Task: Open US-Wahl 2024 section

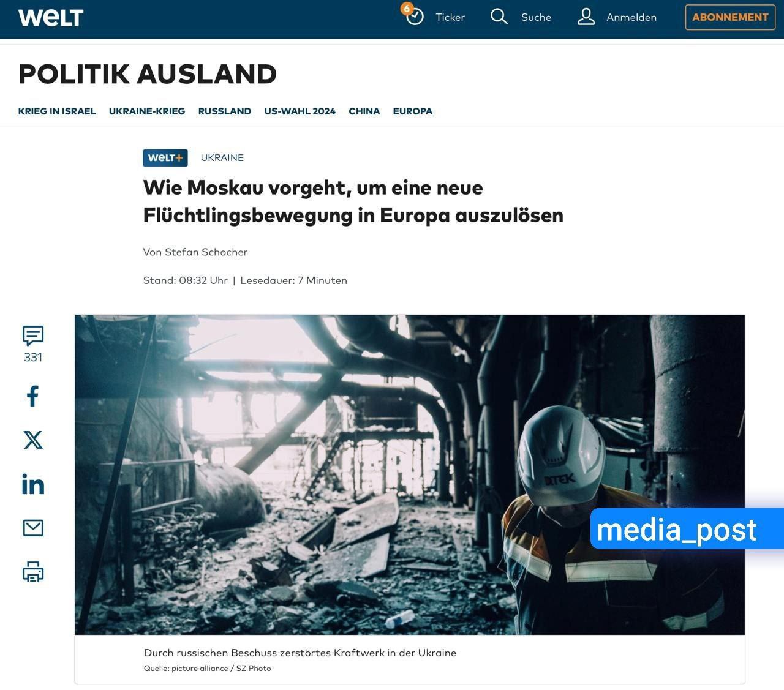Action: [300, 111]
